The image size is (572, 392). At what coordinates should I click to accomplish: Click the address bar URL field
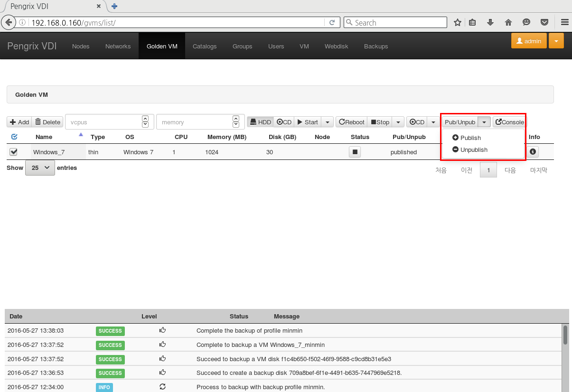click(x=177, y=22)
